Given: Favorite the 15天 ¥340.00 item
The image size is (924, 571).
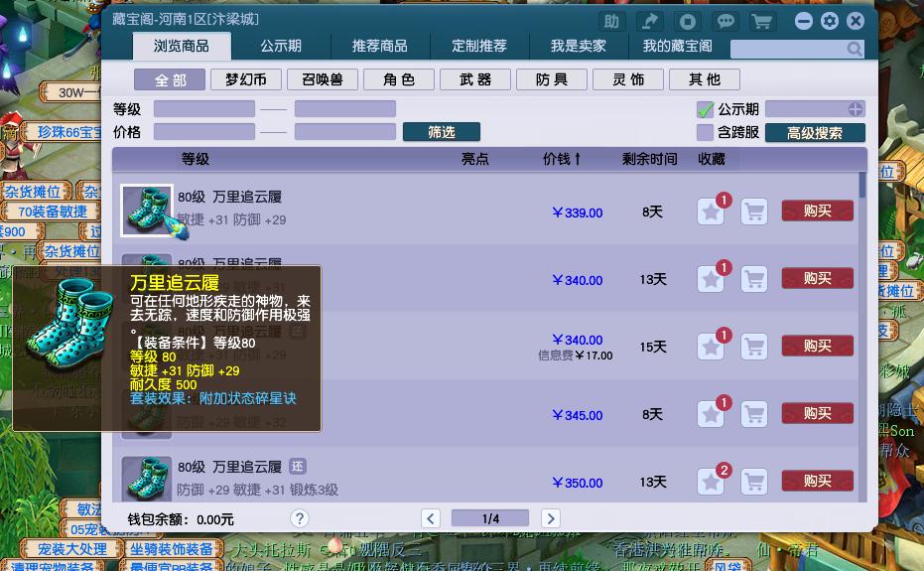Looking at the screenshot, I should [711, 347].
